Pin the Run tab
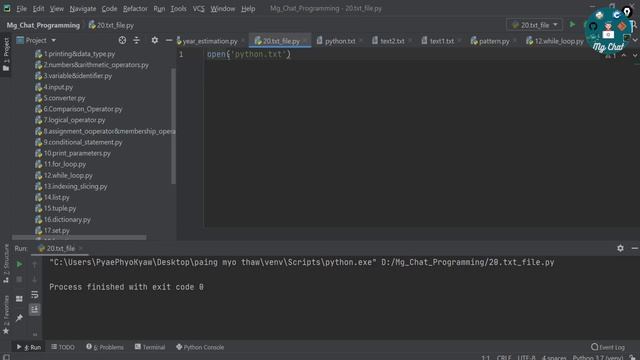 19,318
